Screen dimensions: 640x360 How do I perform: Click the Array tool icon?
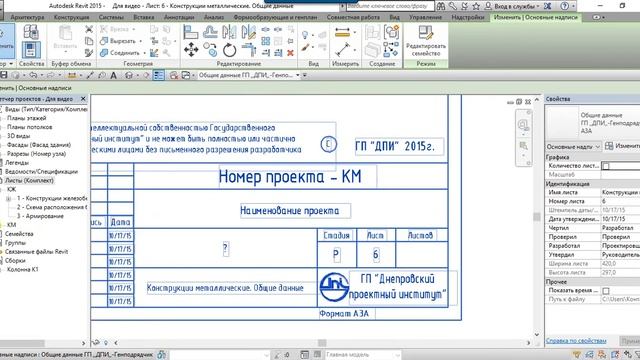coord(265,41)
